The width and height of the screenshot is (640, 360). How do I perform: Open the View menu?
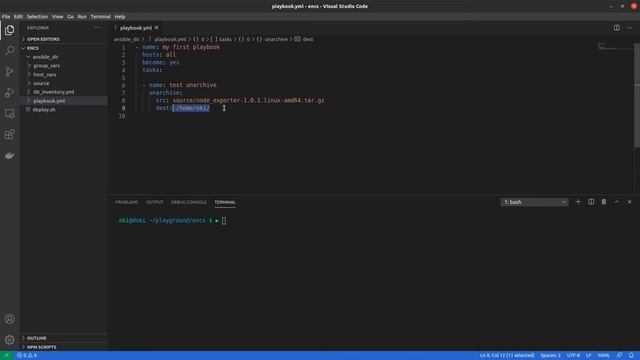(x=58, y=17)
